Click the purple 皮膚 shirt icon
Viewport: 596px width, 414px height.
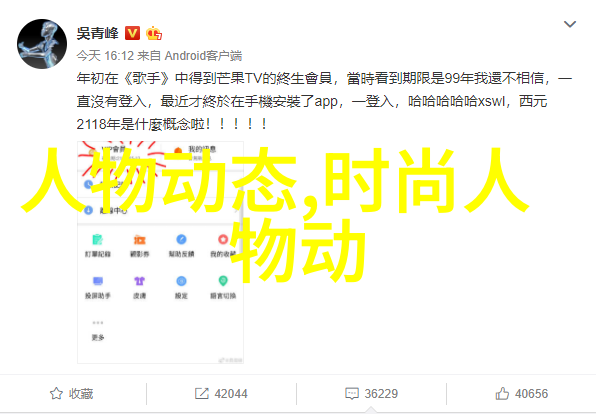click(139, 281)
